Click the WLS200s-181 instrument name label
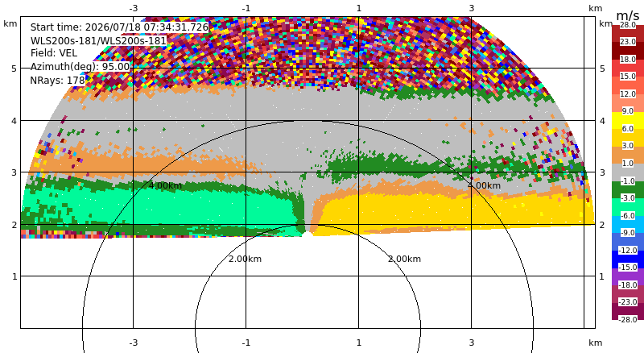Viewport: 644px width, 353px height. coord(98,41)
